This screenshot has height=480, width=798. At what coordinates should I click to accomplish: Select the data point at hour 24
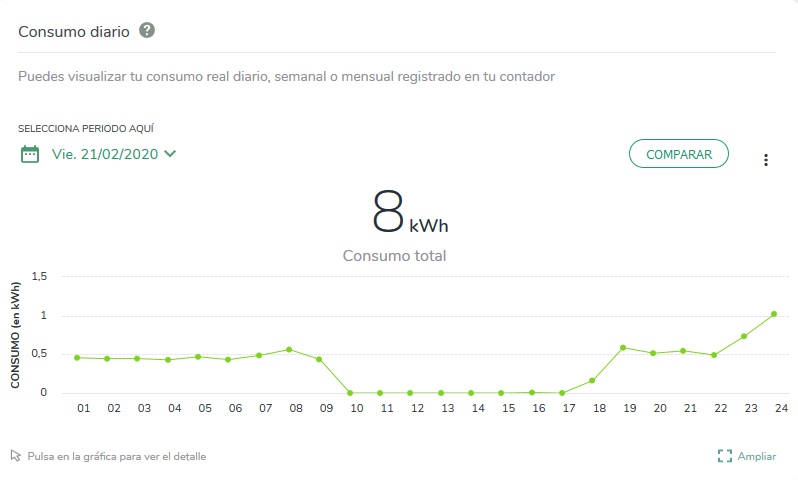(774, 314)
